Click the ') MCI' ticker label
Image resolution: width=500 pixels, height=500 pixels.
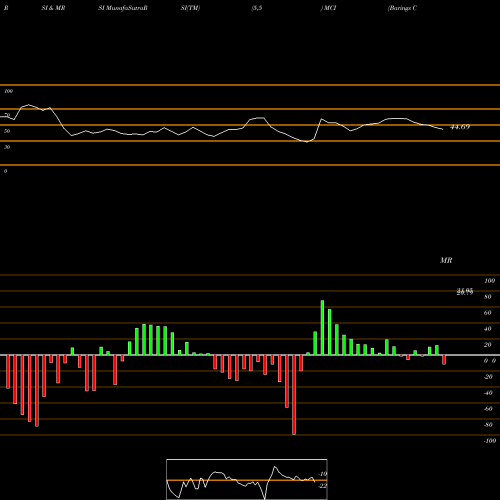328,8
